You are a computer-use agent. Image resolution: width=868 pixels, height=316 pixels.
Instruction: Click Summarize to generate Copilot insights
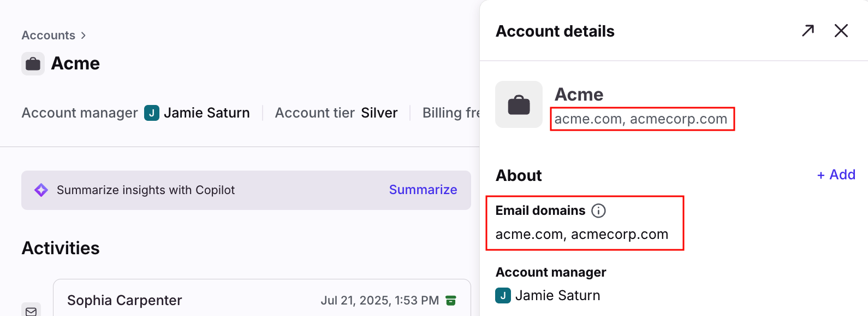tap(423, 190)
